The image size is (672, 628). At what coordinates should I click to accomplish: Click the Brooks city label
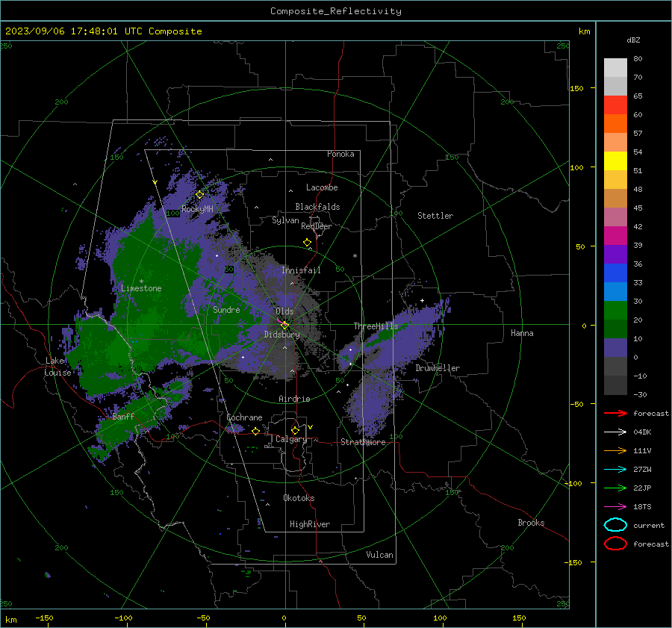click(531, 523)
